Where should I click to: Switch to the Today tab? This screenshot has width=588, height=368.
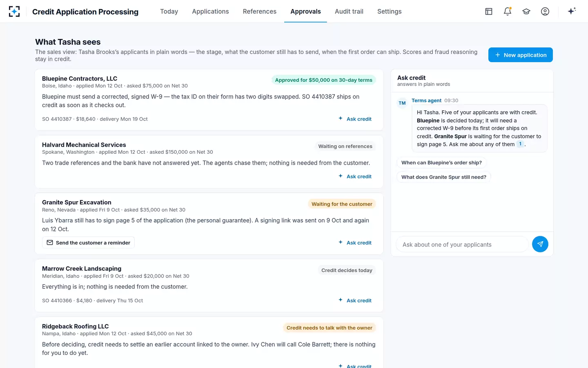click(x=169, y=11)
